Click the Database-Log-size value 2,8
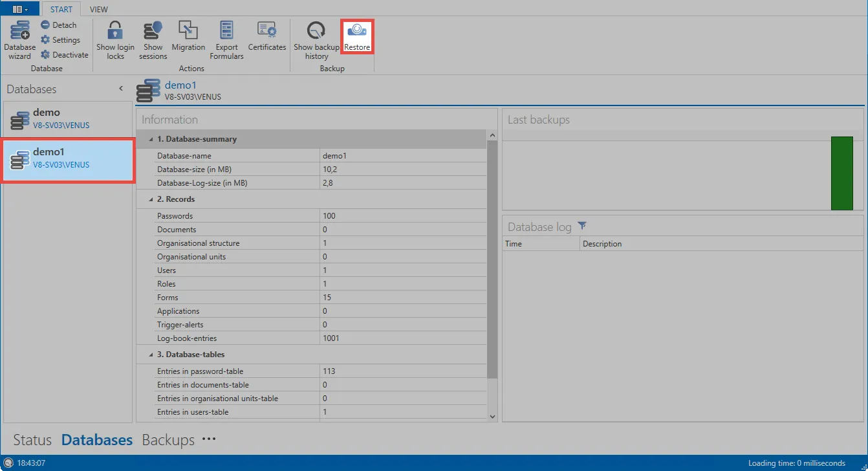This screenshot has height=471, width=868. tap(328, 183)
